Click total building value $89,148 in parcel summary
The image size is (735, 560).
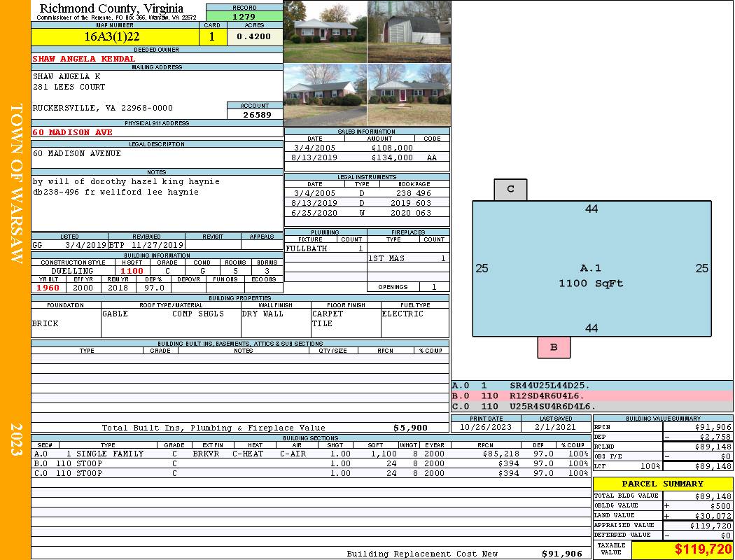(x=713, y=496)
